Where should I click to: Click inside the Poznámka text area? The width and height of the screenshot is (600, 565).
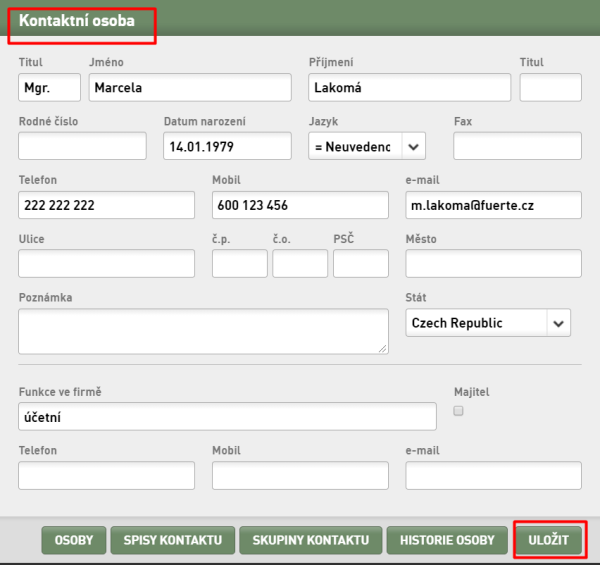pyautogui.click(x=204, y=331)
